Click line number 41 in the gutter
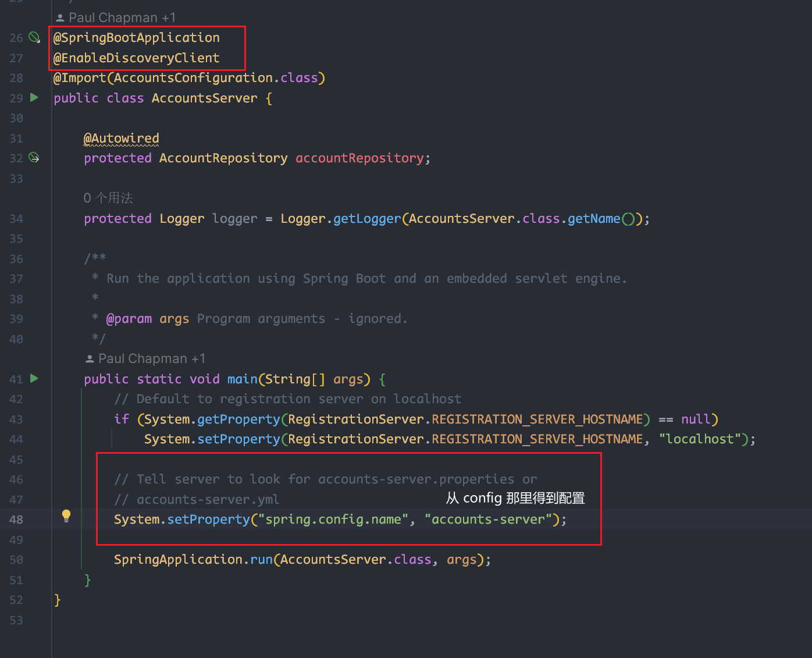 pos(16,379)
